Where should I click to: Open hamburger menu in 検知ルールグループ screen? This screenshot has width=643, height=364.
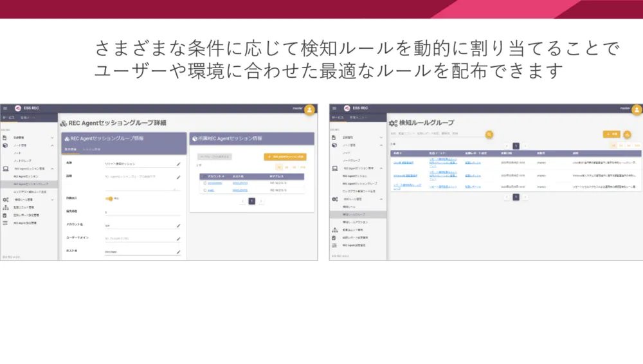tap(334, 108)
